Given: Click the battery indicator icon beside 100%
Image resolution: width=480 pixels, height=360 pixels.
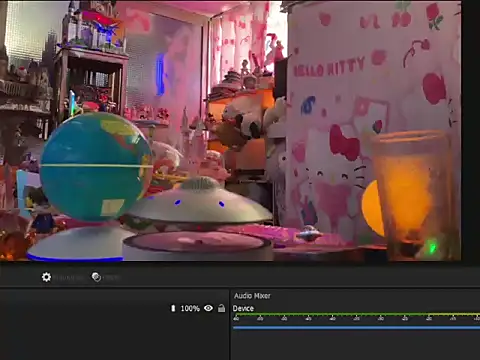Looking at the screenshot, I should click(x=173, y=308).
